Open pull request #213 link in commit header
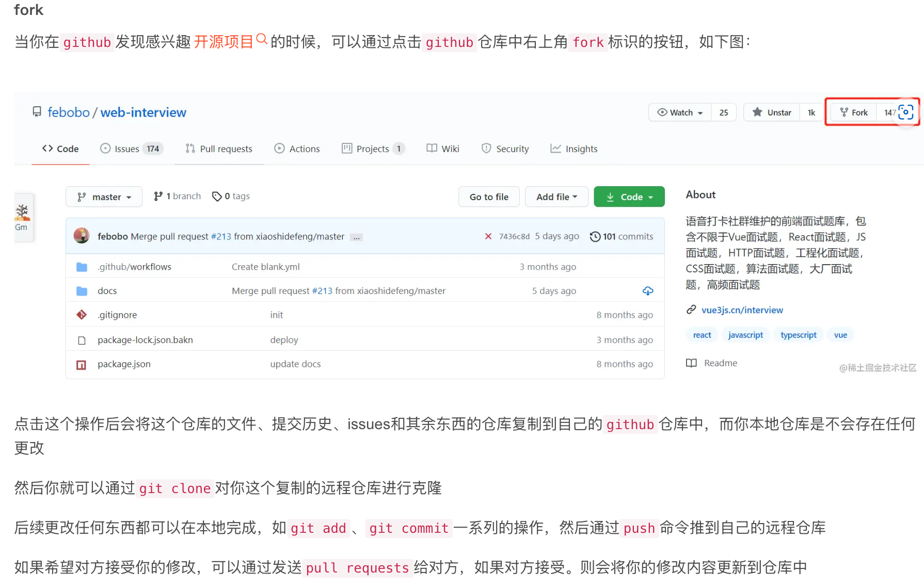The width and height of the screenshot is (924, 588). (221, 236)
